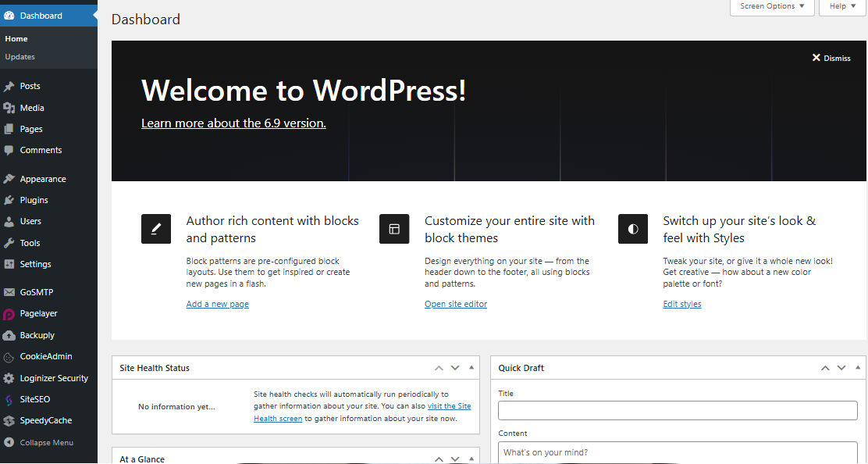Screen dimensions: 868x464
Task: Open the Screen Options dropdown
Action: pos(772,6)
